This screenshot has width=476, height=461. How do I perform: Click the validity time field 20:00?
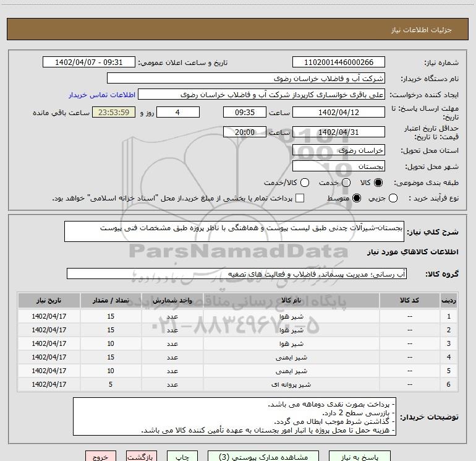coord(245,132)
